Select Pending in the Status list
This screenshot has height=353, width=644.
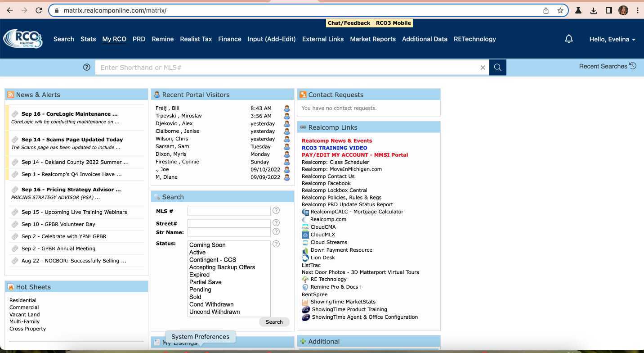click(200, 290)
